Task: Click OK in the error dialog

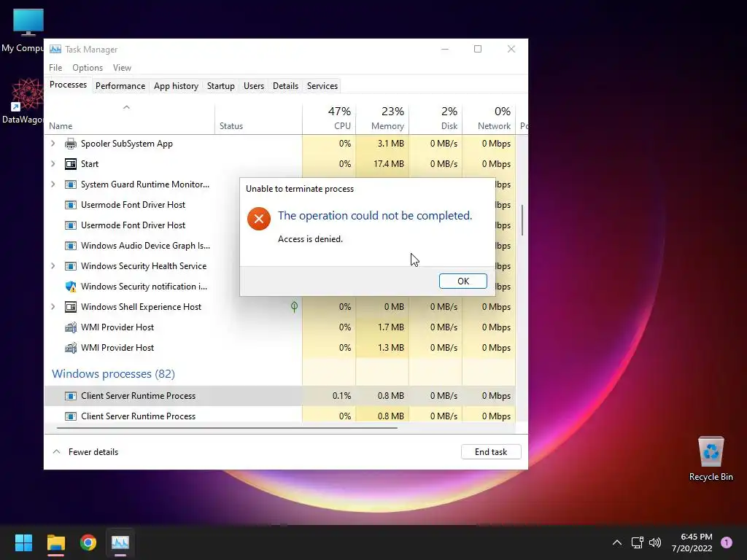Action: pos(463,281)
